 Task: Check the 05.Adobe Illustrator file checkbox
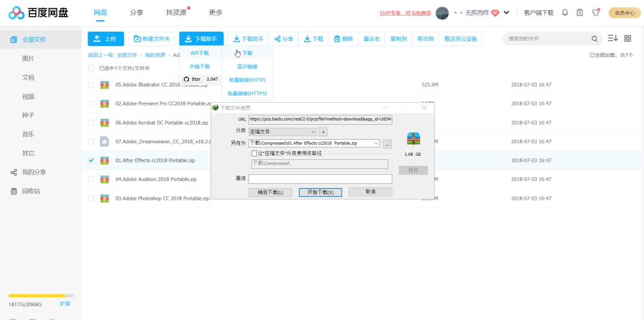pyautogui.click(x=91, y=85)
